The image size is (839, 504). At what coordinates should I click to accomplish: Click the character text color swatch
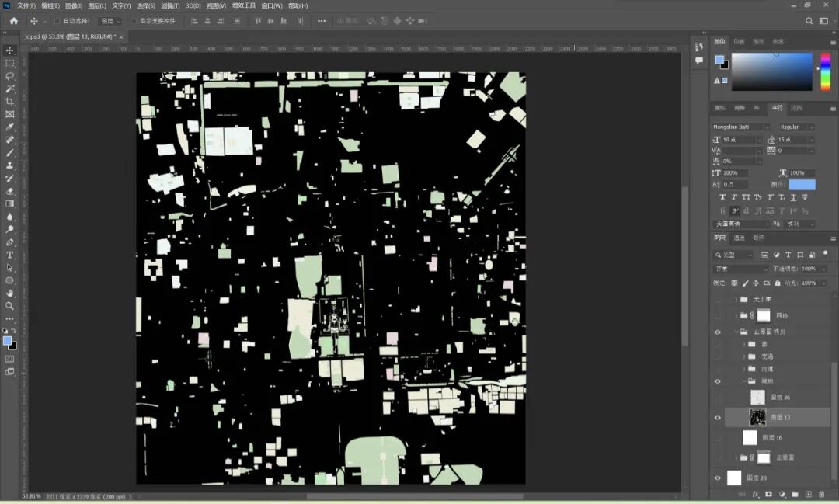pyautogui.click(x=802, y=185)
